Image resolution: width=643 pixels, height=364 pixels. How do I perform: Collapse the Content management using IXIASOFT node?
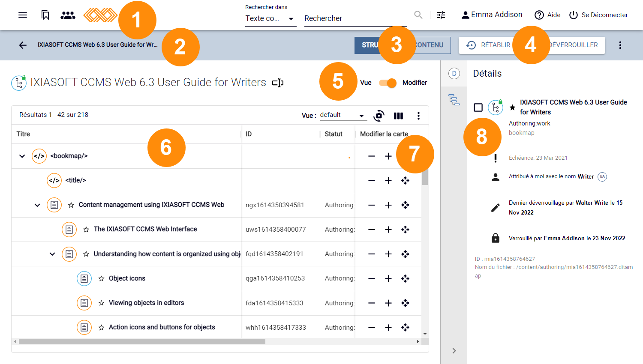[x=37, y=205]
